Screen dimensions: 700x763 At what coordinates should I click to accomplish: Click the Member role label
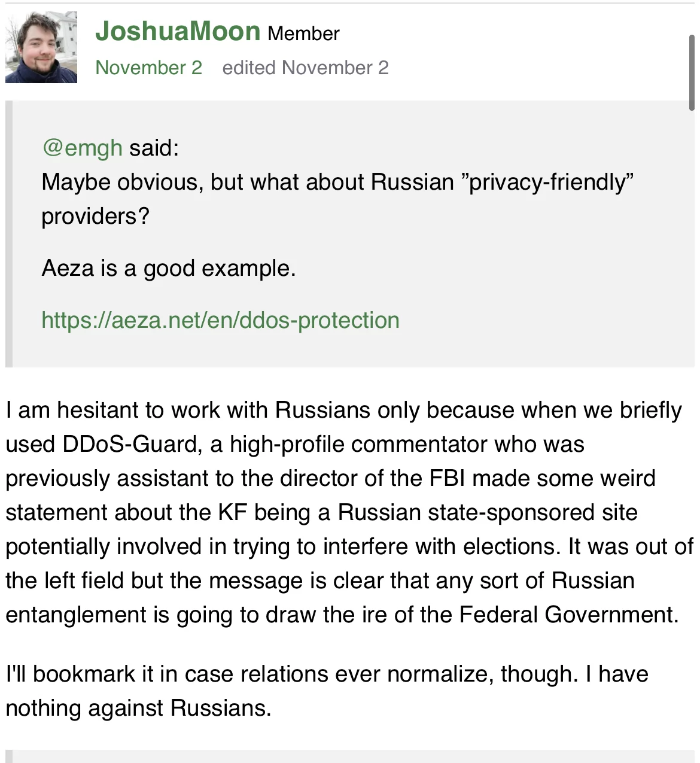303,34
